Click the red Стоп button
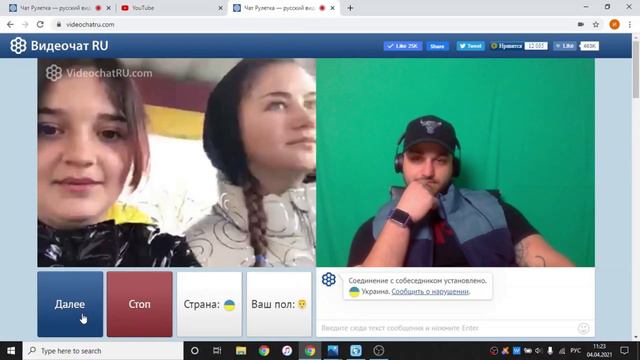The height and width of the screenshot is (360, 640). [x=140, y=304]
